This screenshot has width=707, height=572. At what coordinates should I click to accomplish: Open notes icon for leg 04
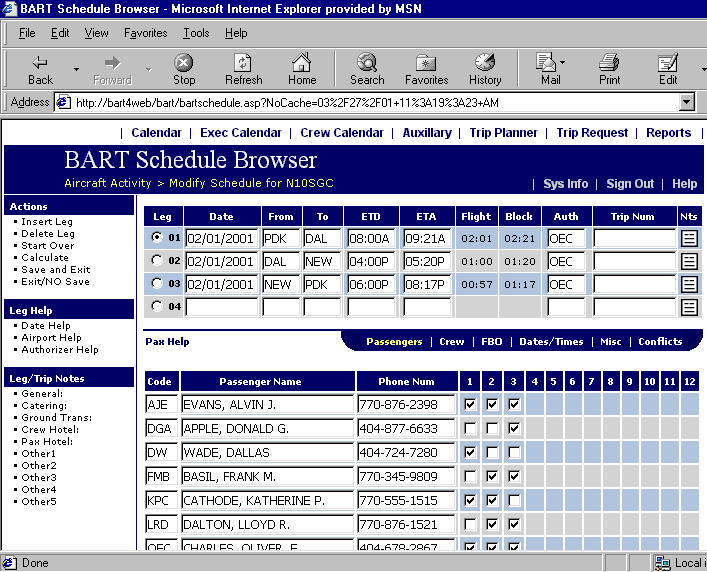pos(689,307)
